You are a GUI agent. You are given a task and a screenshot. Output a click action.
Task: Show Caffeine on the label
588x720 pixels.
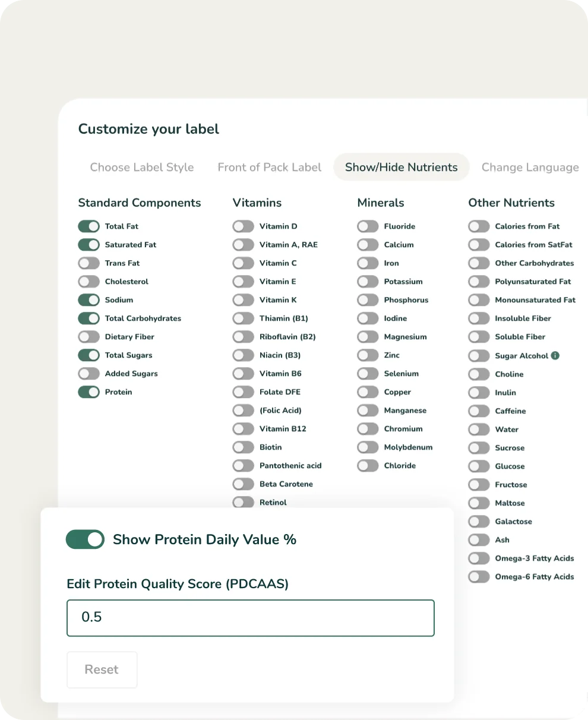click(x=479, y=411)
